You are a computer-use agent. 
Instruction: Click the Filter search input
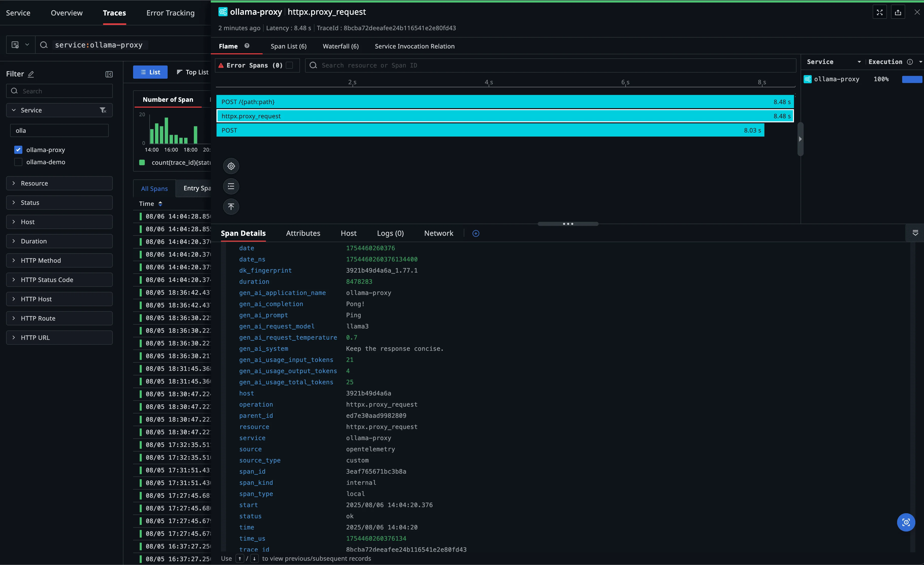[x=59, y=91]
